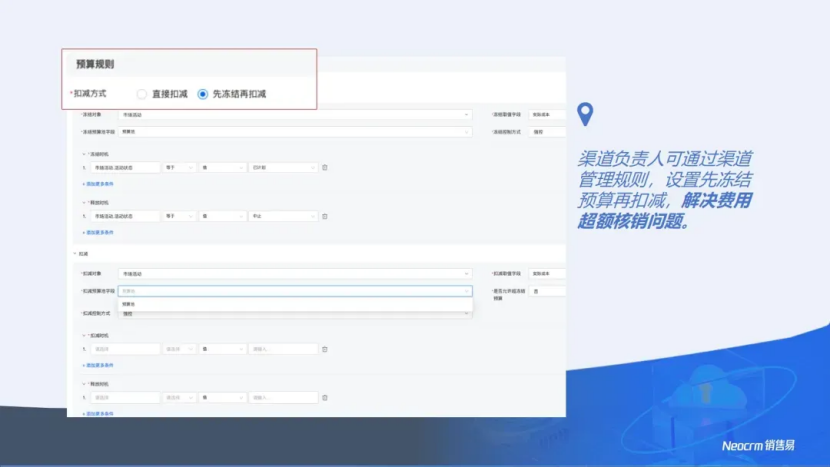The height and width of the screenshot is (468, 830).
Task: Delete the 冻结时机 condition row with trash icon
Action: coord(324,167)
